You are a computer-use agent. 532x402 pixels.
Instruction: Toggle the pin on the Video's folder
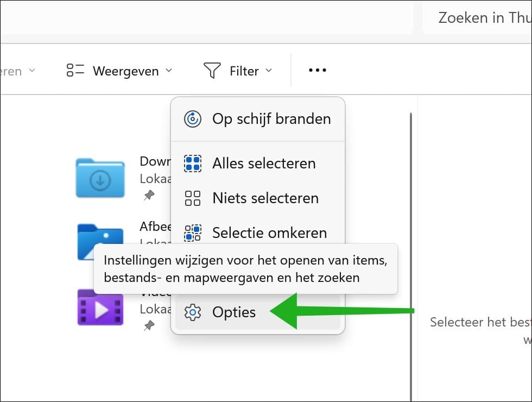click(x=149, y=325)
